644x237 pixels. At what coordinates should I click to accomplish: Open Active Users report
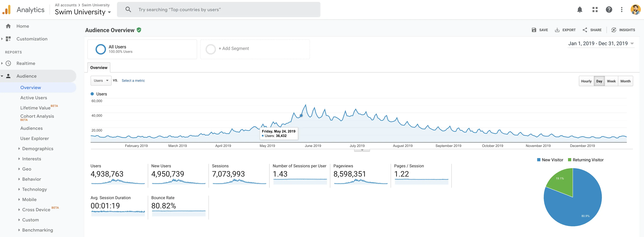[x=34, y=98]
